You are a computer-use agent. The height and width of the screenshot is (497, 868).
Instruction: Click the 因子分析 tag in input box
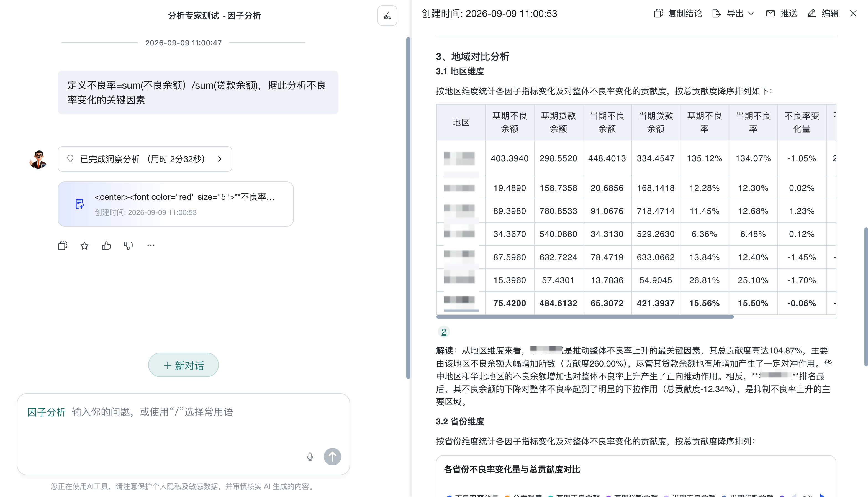click(47, 412)
